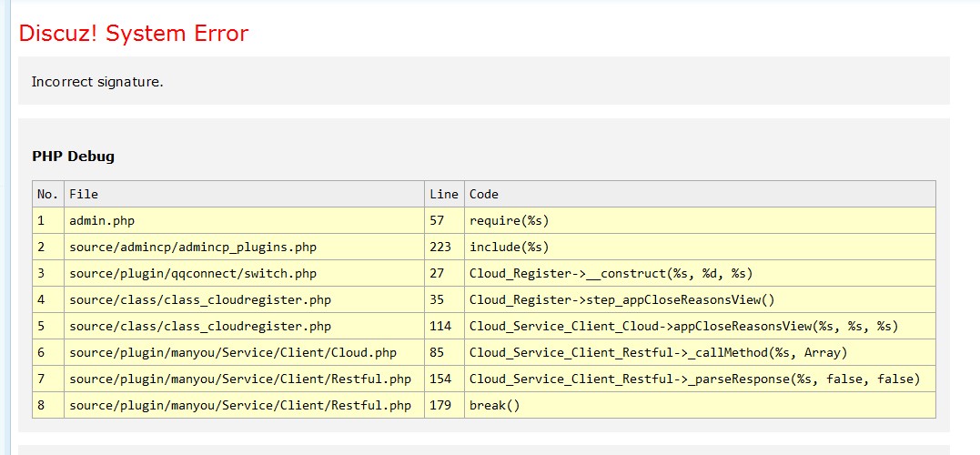Select 'source/plugin/qqconnect/switch.php' file cell
The image size is (980, 455).
(245, 273)
